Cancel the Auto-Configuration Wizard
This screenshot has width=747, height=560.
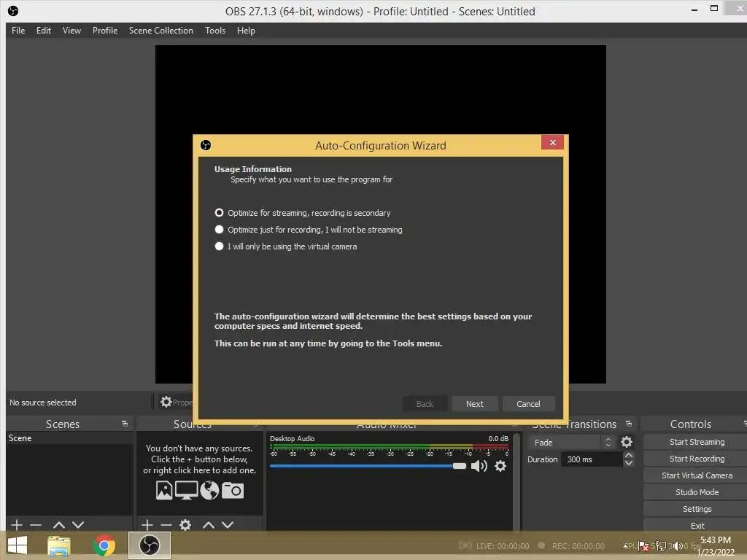[528, 404]
